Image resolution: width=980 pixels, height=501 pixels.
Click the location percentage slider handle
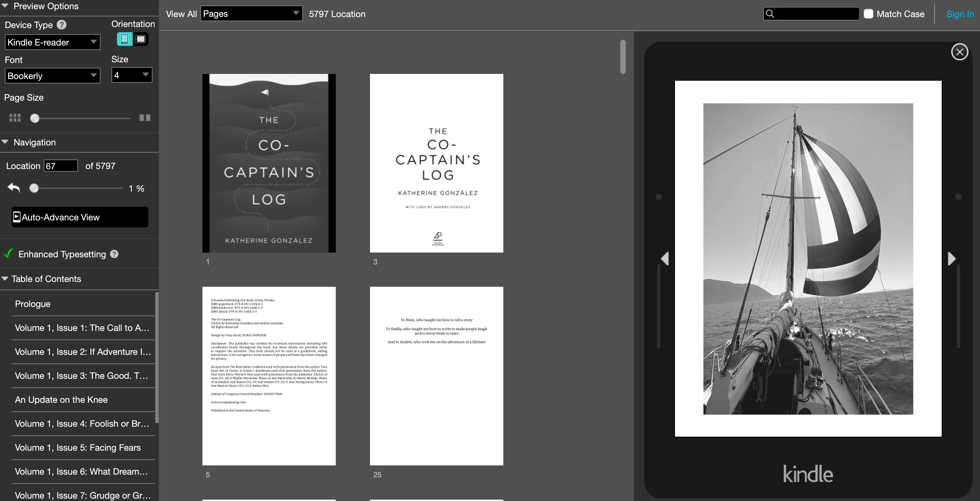tap(34, 188)
